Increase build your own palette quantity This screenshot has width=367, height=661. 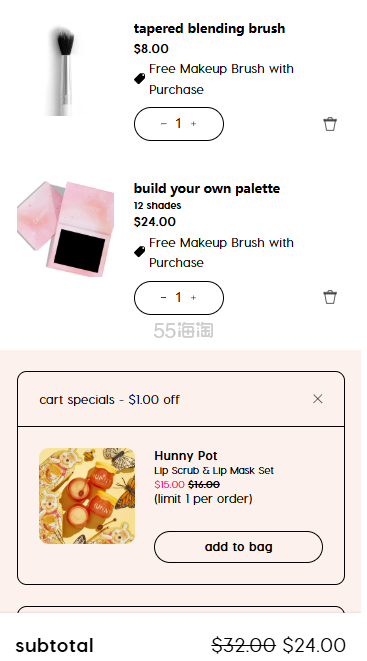tap(193, 297)
